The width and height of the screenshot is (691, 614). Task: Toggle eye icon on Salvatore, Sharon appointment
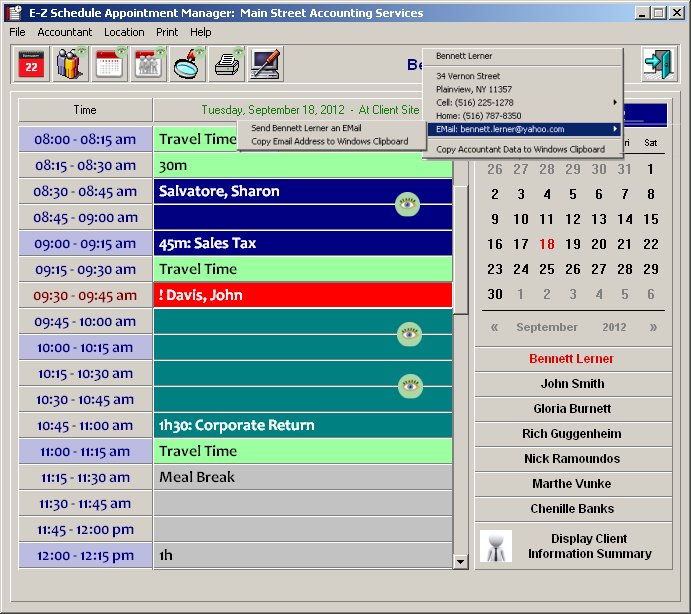click(x=407, y=204)
